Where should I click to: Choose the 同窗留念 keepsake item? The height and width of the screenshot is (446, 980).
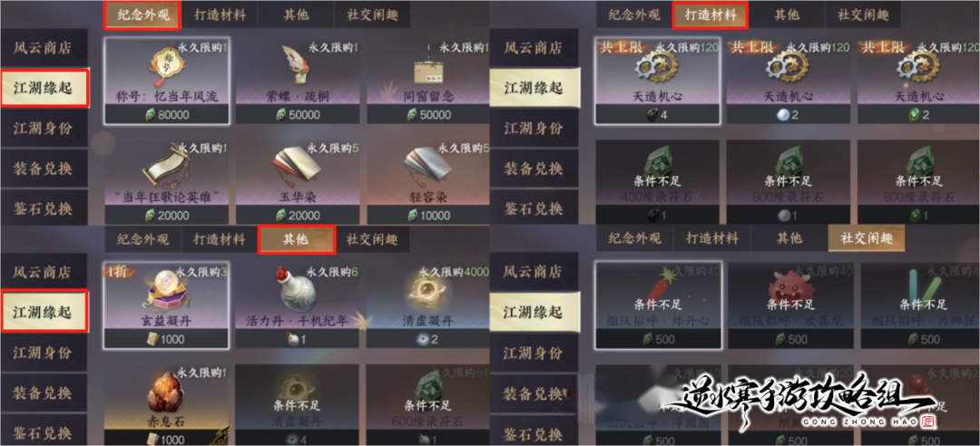(x=428, y=81)
